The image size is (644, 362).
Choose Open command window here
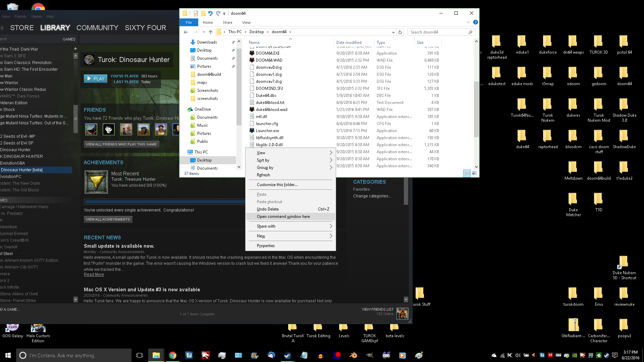[283, 217]
